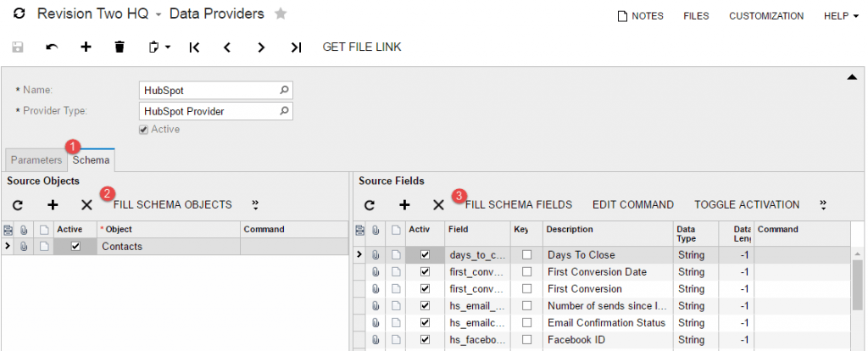
Task: Add a row to Source Fields
Action: [x=404, y=205]
